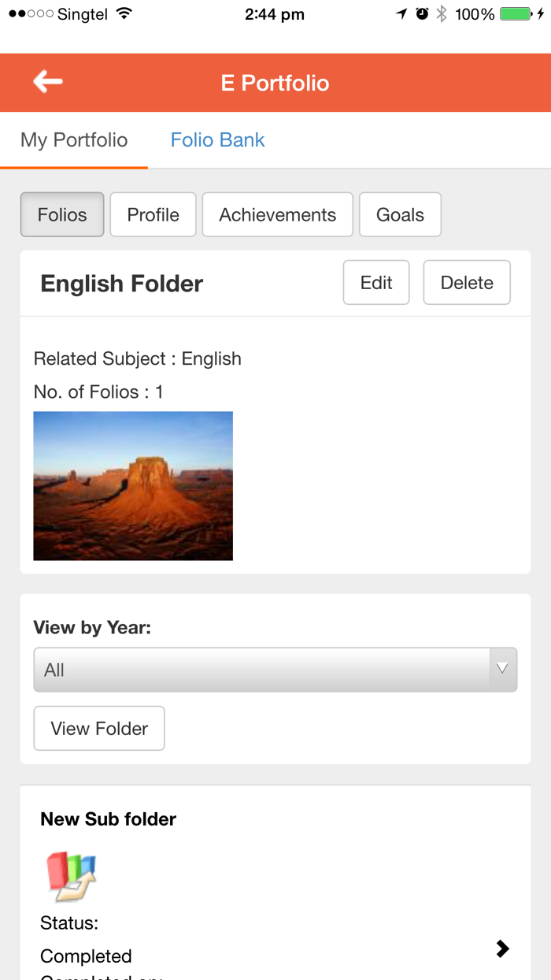Tap the right chevron beside Completed status
The width and height of the screenshot is (551, 980).
pyautogui.click(x=502, y=948)
